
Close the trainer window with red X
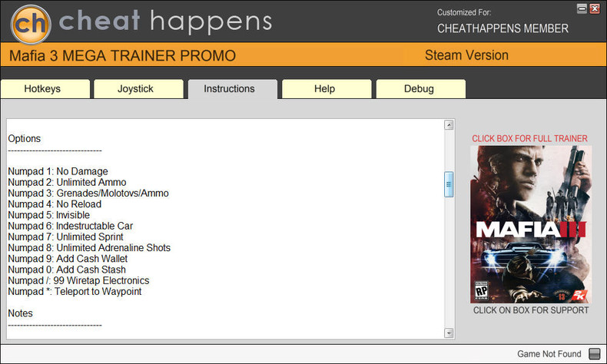(x=595, y=8)
